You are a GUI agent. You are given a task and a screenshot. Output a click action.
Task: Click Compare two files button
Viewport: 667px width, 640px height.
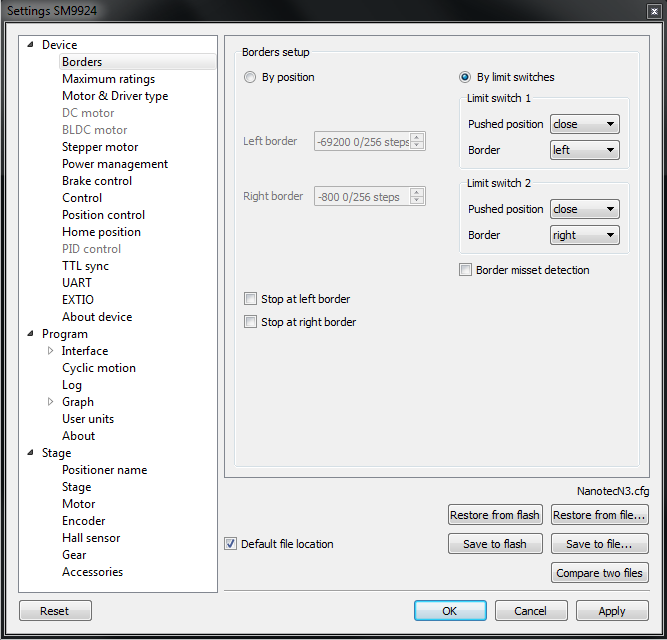600,573
